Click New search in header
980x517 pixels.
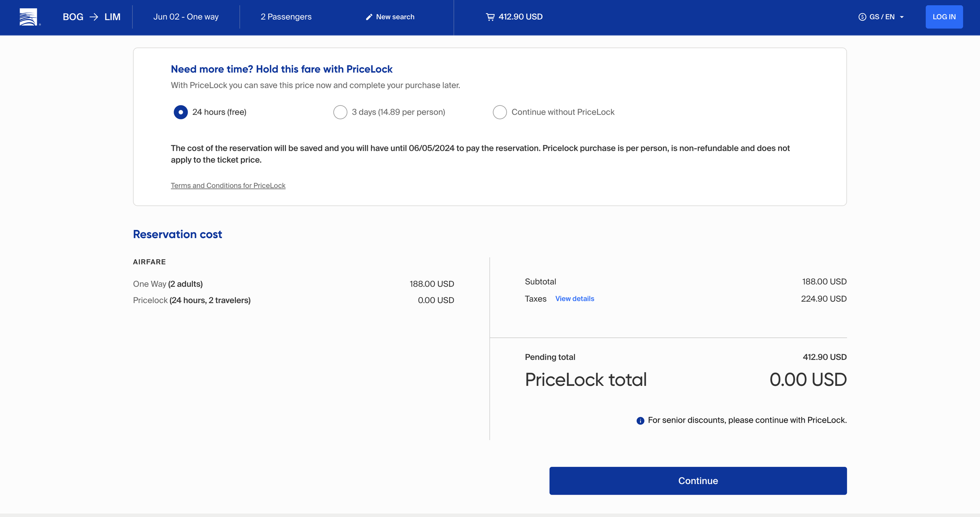point(395,17)
